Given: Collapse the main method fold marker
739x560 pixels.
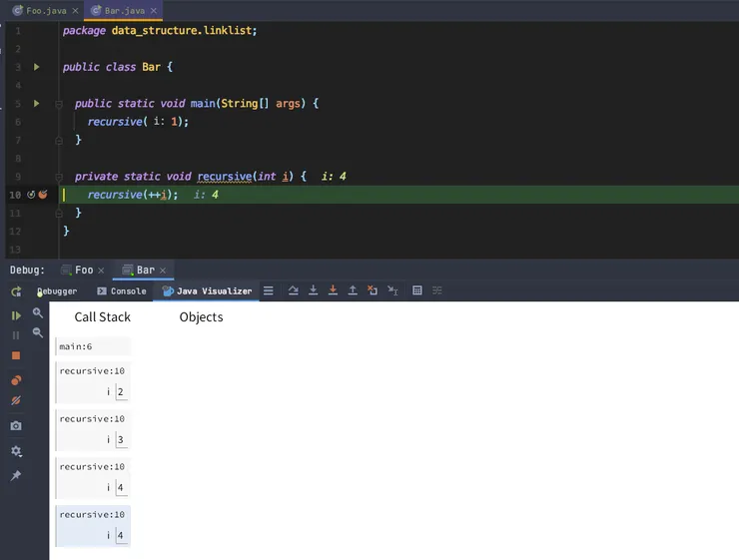Looking at the screenshot, I should coord(60,103).
